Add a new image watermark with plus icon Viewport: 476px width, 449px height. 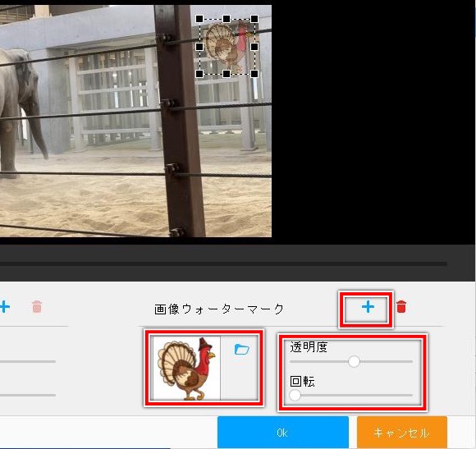tap(368, 307)
